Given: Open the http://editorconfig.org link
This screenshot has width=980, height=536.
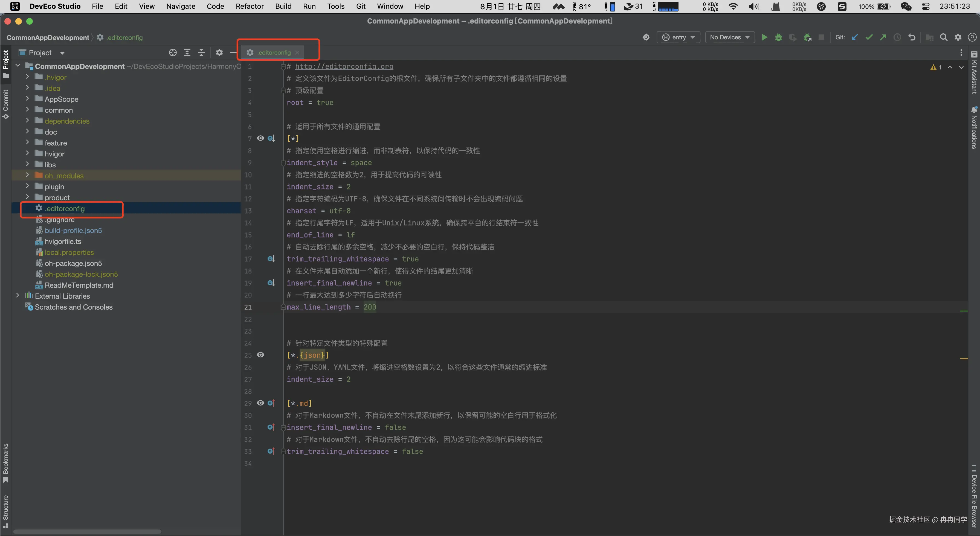Looking at the screenshot, I should coord(344,66).
